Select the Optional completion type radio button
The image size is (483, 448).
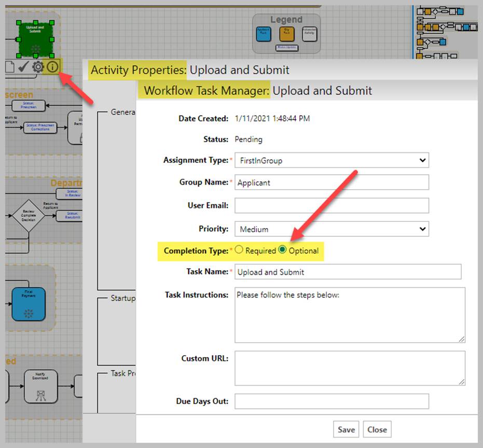282,250
